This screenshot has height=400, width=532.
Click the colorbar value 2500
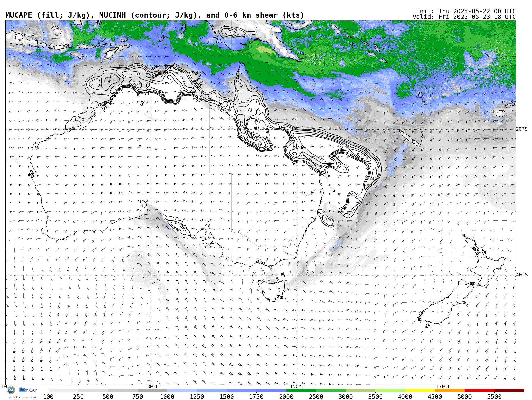tap(316, 397)
